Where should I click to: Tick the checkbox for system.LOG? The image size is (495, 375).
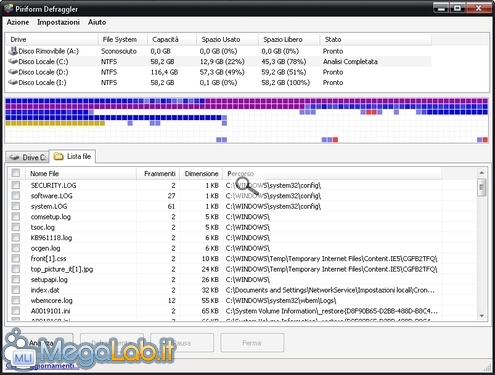tap(16, 206)
